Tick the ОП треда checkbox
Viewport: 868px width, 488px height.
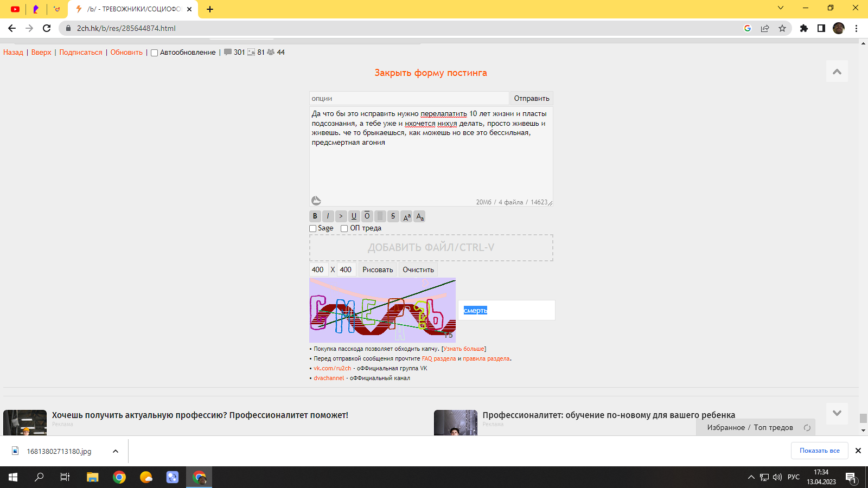[x=344, y=228]
